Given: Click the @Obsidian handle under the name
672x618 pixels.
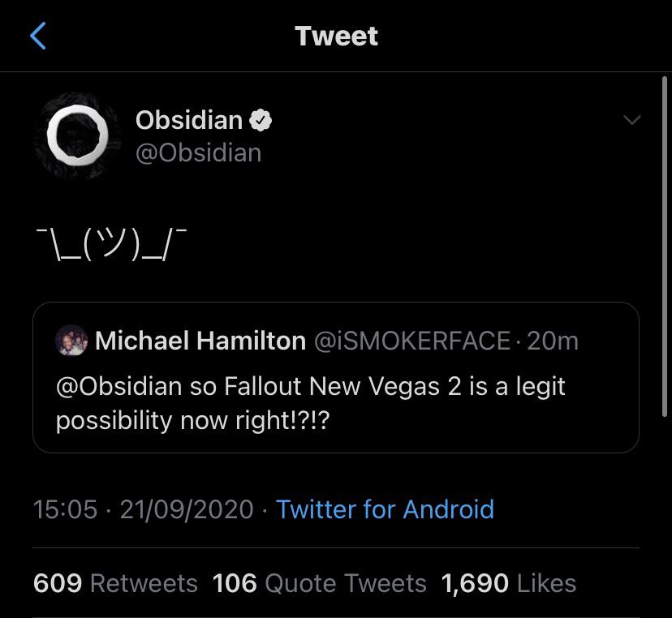Looking at the screenshot, I should (x=198, y=152).
